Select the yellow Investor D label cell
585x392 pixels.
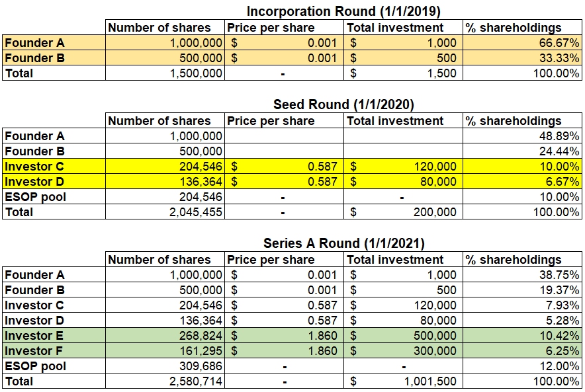(54, 182)
